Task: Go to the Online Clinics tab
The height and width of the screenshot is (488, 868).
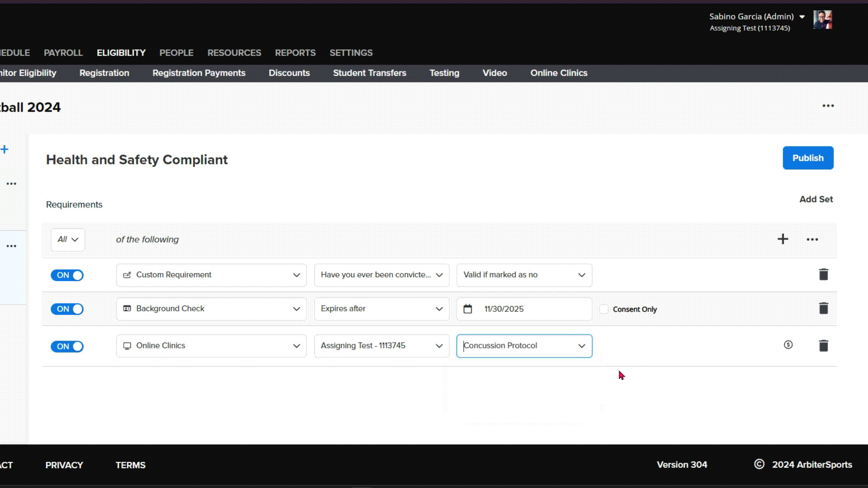Action: (559, 73)
